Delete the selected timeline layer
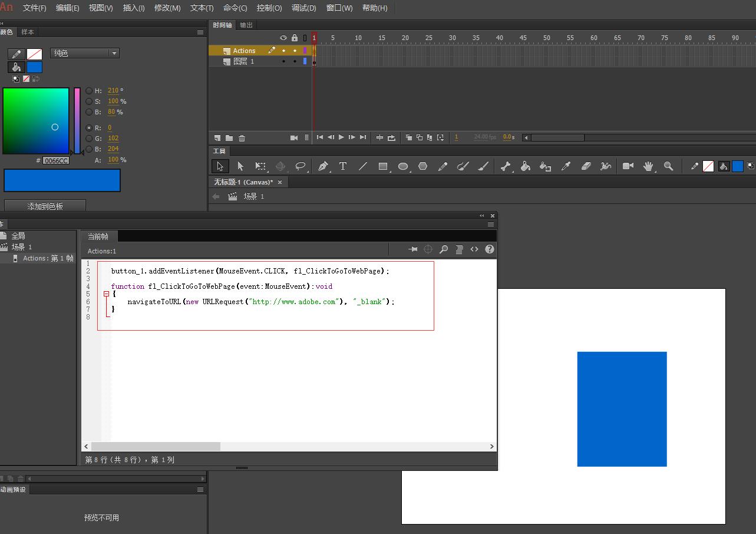 (x=242, y=138)
